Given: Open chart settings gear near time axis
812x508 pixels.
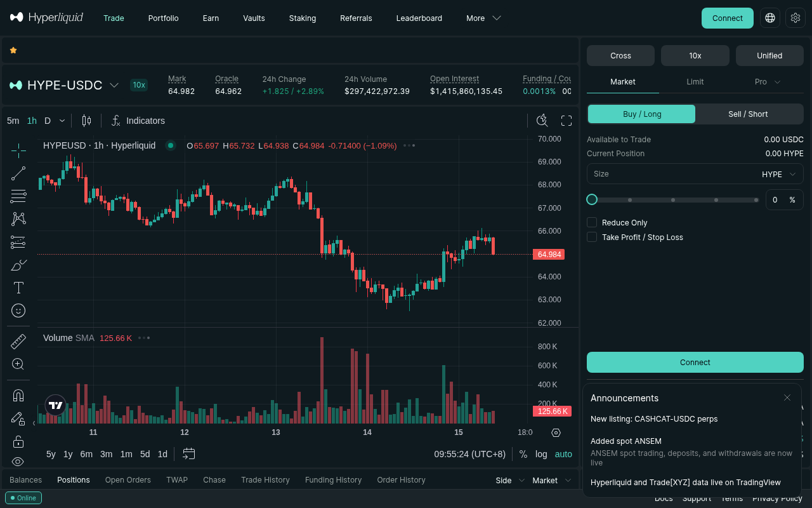Looking at the screenshot, I should (556, 432).
